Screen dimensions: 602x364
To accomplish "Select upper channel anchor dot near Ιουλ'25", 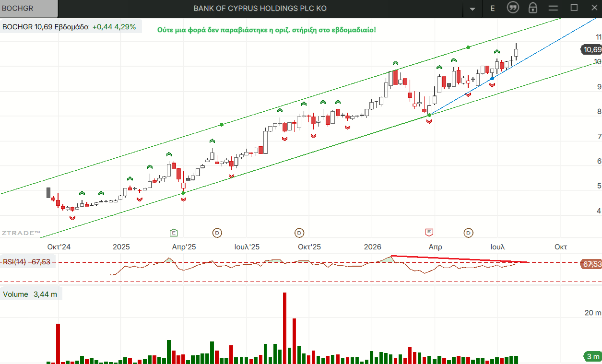I will pyautogui.click(x=222, y=125).
